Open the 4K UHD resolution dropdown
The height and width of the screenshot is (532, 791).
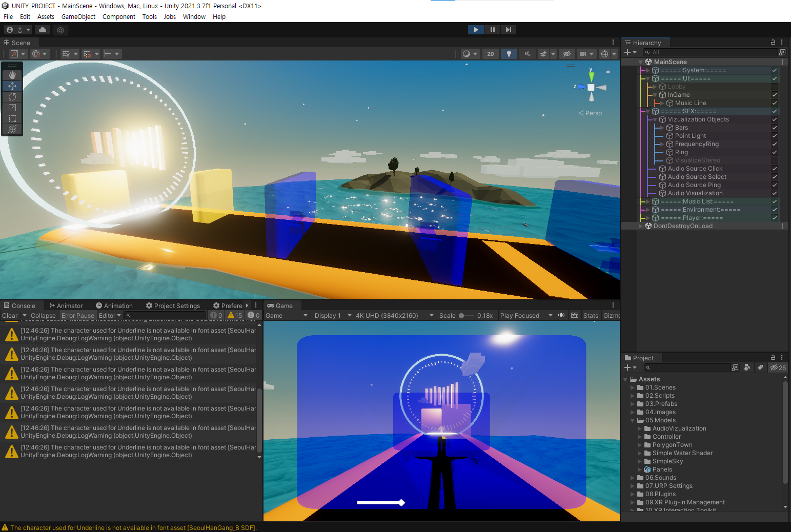coord(394,316)
